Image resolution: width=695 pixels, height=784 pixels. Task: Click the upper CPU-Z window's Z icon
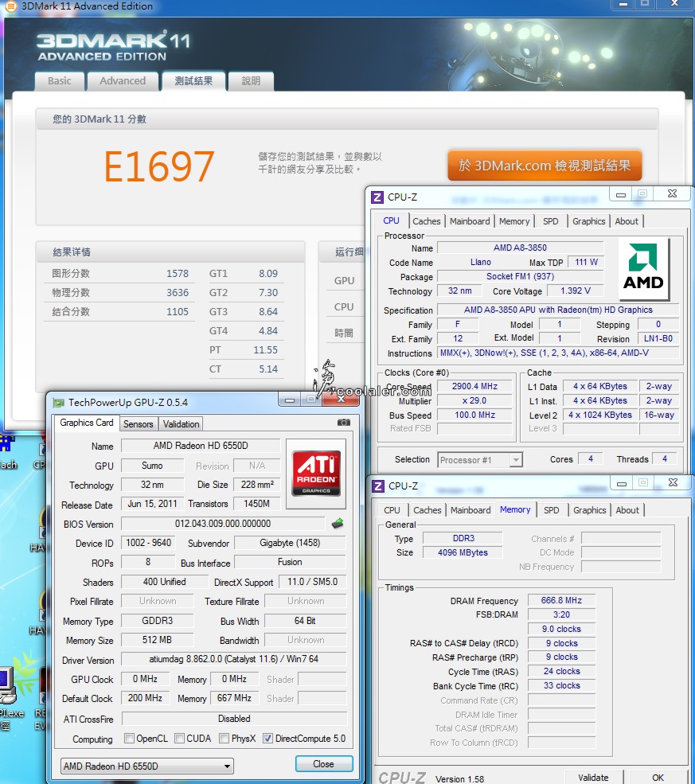[x=377, y=197]
